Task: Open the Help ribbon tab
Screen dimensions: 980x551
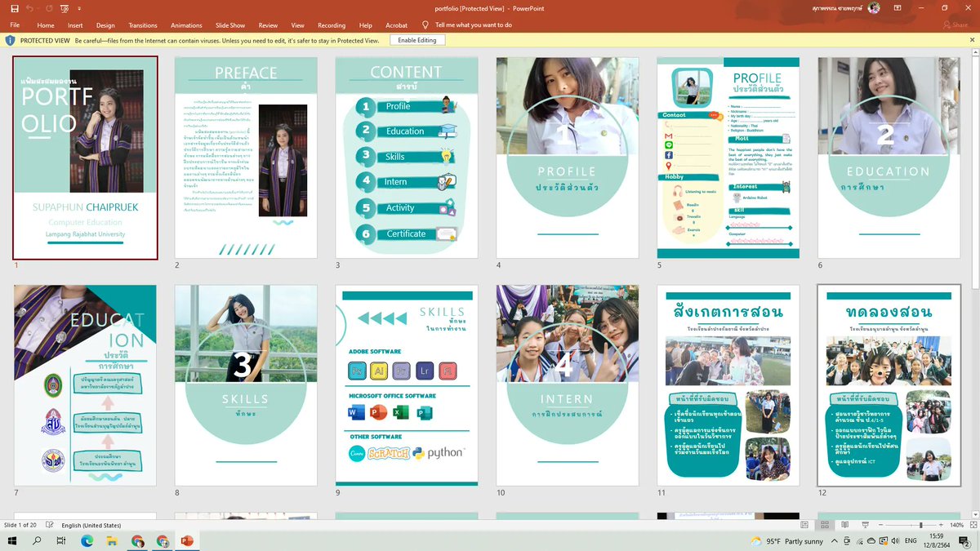Action: tap(366, 25)
